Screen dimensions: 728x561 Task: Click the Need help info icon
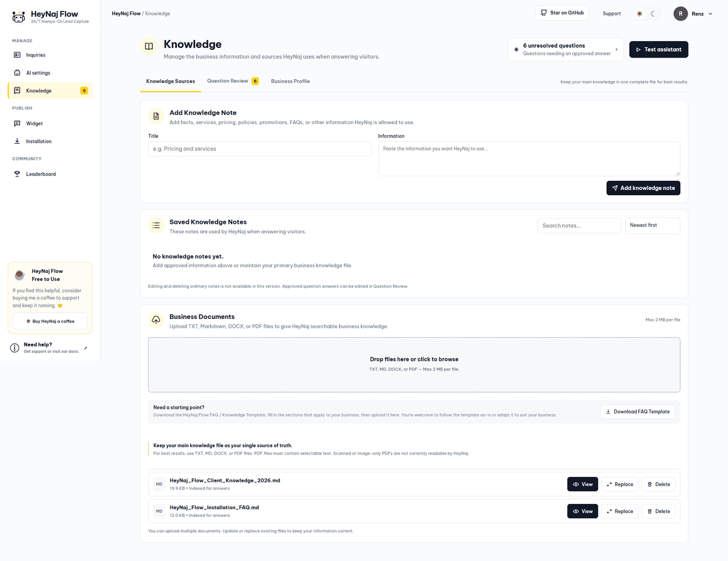pos(15,348)
